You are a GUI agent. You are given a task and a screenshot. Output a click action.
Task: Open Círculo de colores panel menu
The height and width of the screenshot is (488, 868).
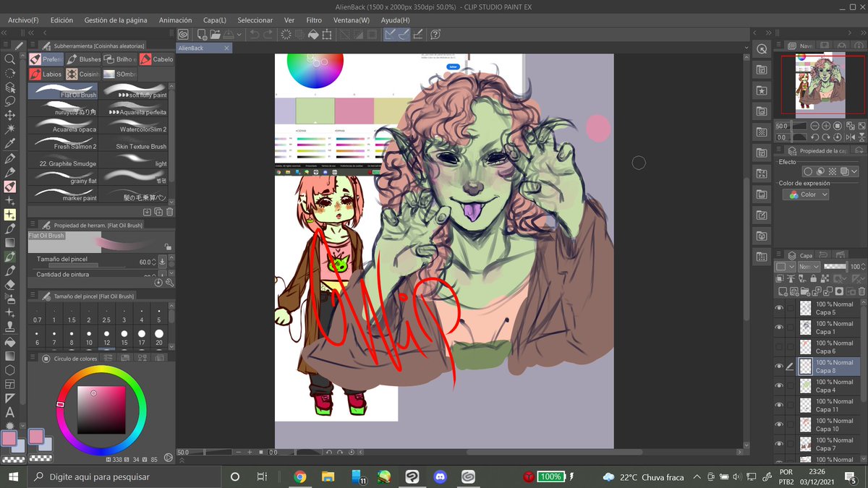point(32,358)
